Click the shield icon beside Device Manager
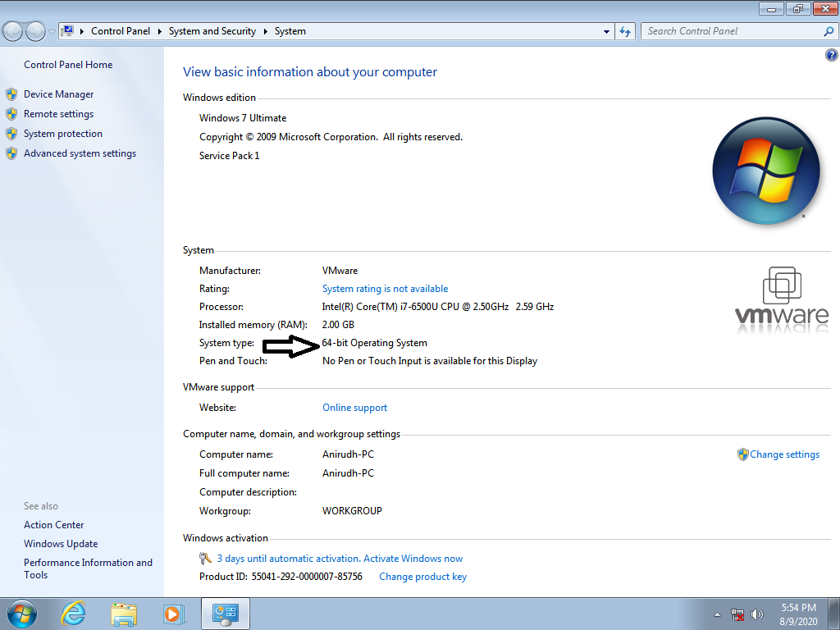Screen dimensions: 840x630 (11, 95)
